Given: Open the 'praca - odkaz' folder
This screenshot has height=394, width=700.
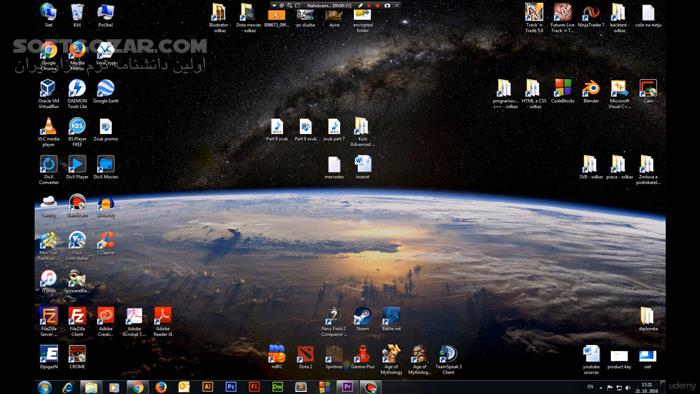Looking at the screenshot, I should pos(619,167).
